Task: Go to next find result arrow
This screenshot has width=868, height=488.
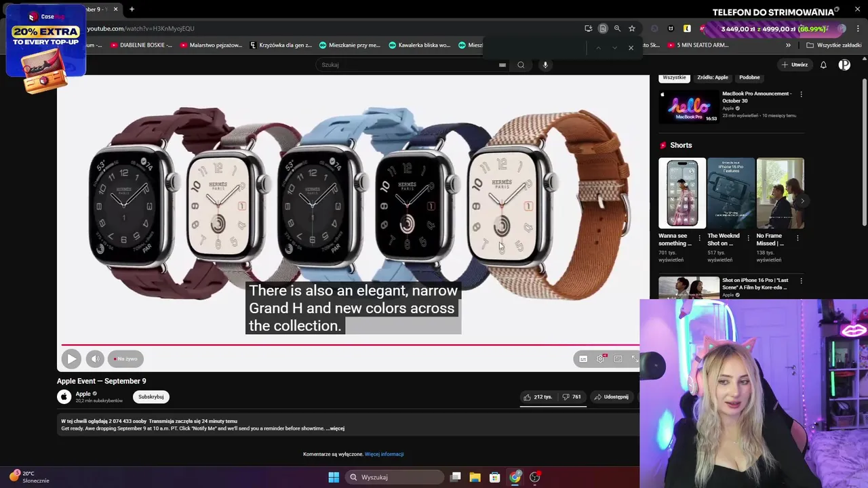Action: click(614, 47)
